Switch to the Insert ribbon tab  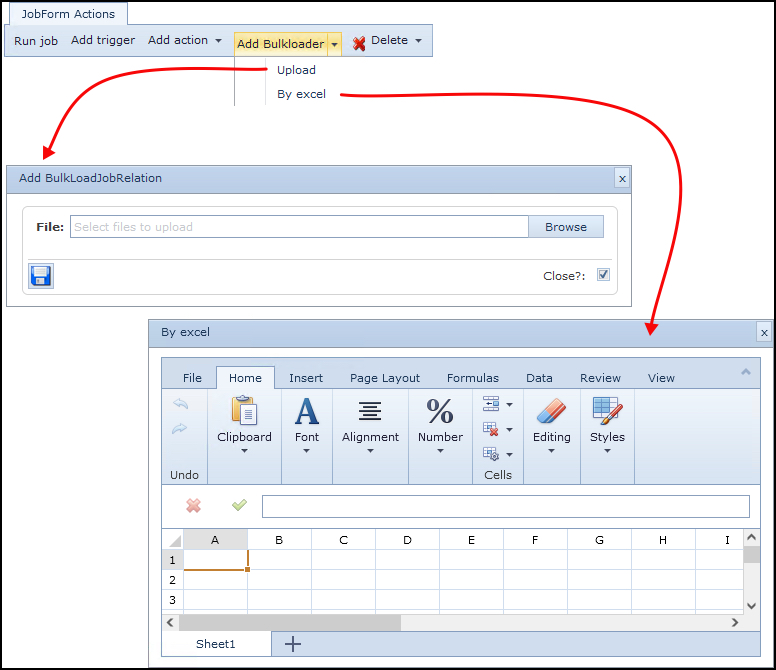tap(306, 378)
